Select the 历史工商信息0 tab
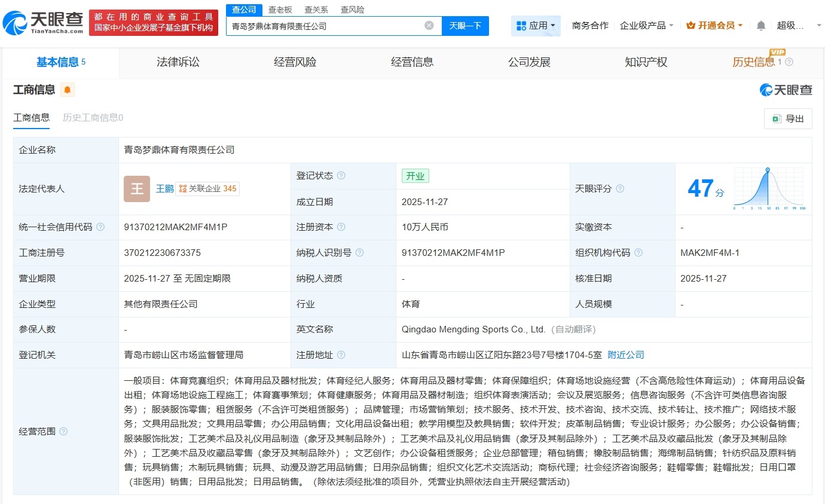Image resolution: width=825 pixels, height=504 pixels. coord(91,118)
